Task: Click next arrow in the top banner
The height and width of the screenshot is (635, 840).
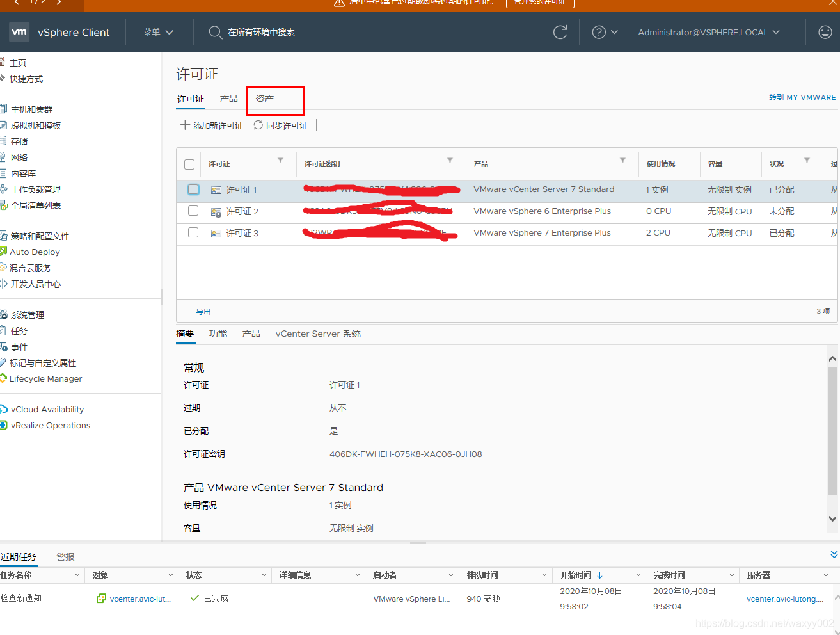Action: point(58,3)
